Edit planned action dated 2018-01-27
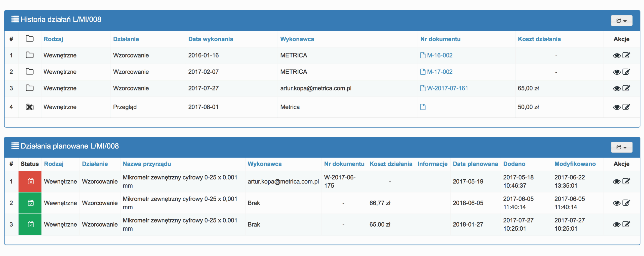 [x=626, y=224]
